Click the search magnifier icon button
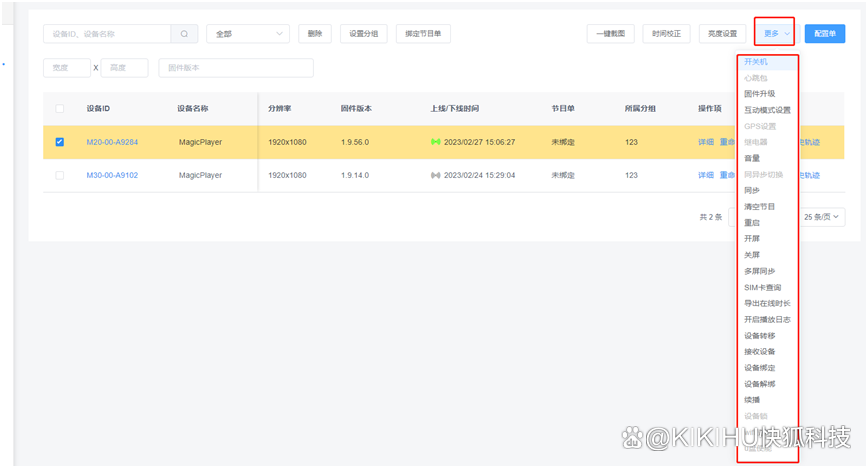The width and height of the screenshot is (868, 468). 184,33
